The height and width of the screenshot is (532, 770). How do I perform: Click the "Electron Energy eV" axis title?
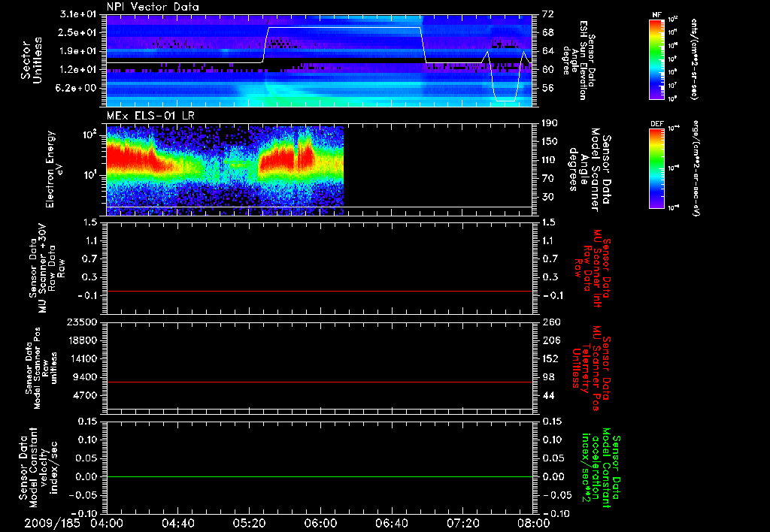pyautogui.click(x=54, y=169)
